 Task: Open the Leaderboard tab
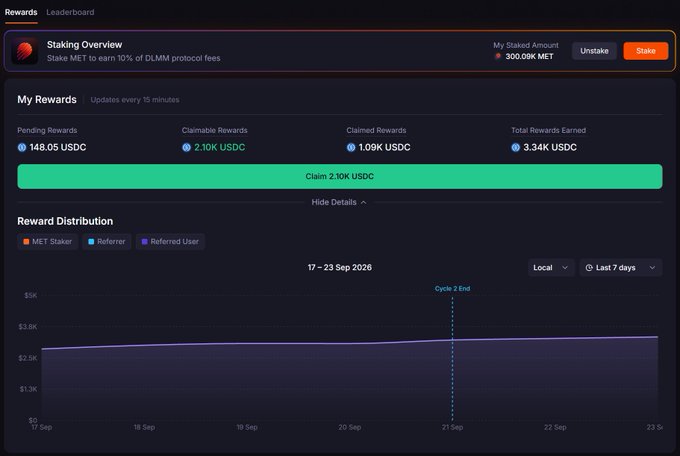tap(70, 12)
